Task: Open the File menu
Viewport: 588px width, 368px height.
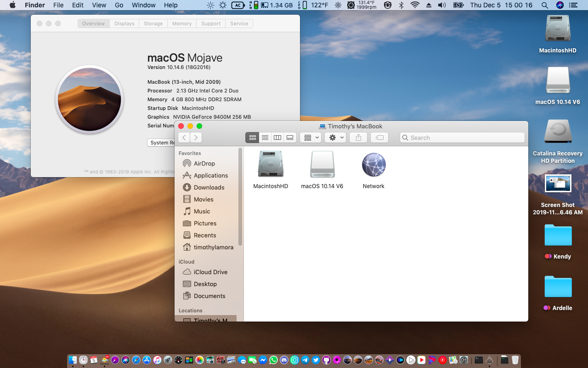Action: (x=58, y=5)
